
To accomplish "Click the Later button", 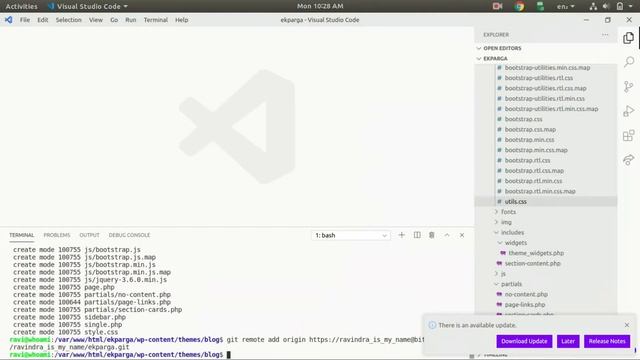I will pos(568,341).
